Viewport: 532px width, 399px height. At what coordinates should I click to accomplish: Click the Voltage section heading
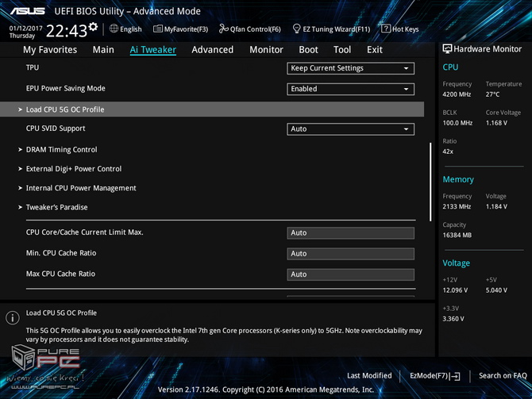457,263
